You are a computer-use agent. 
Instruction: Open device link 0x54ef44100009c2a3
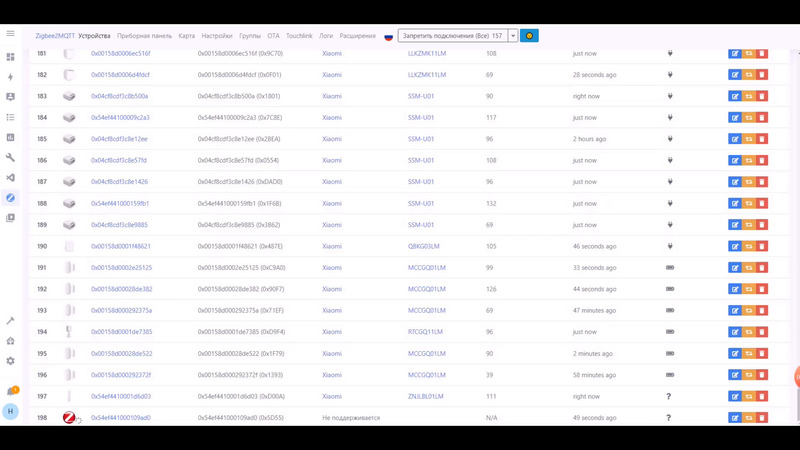(x=120, y=118)
